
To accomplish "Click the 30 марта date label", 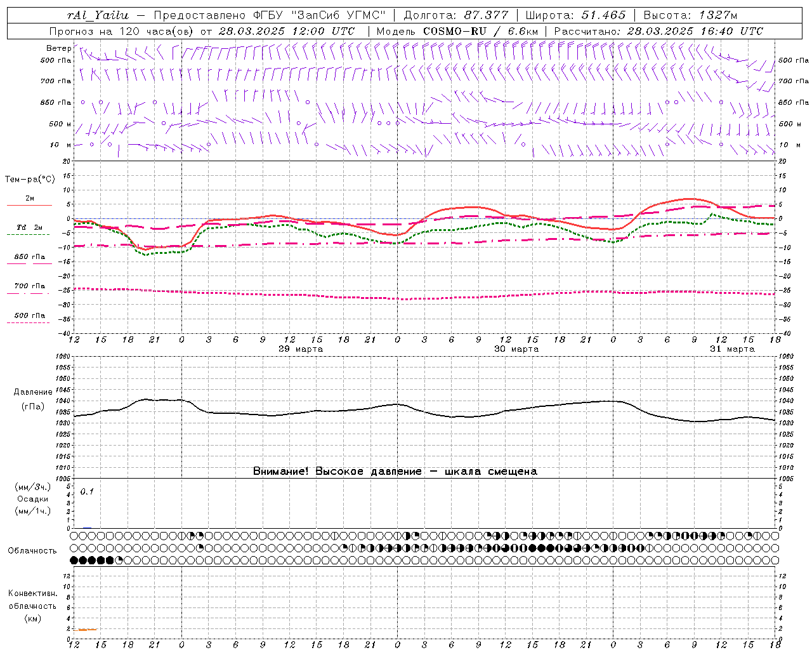I will (516, 349).
